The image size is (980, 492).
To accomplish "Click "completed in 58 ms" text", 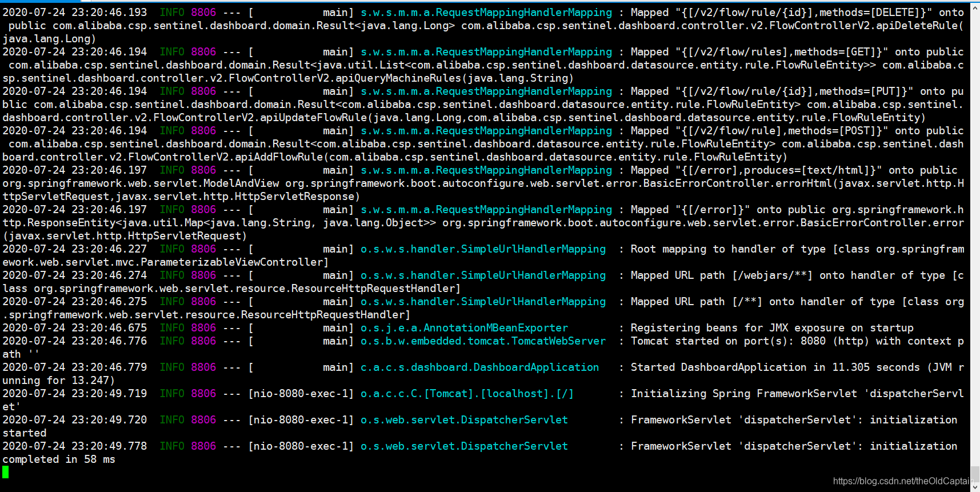I will (x=59, y=459).
